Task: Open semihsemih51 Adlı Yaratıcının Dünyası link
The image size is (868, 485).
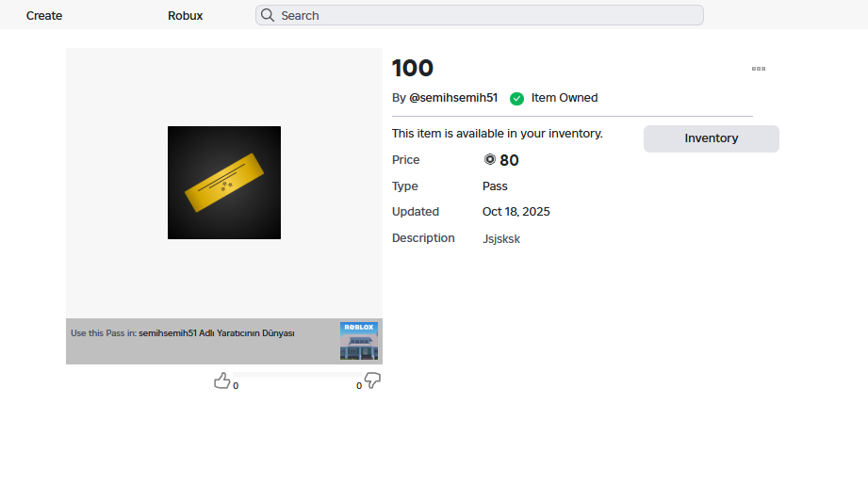Action: pos(217,333)
